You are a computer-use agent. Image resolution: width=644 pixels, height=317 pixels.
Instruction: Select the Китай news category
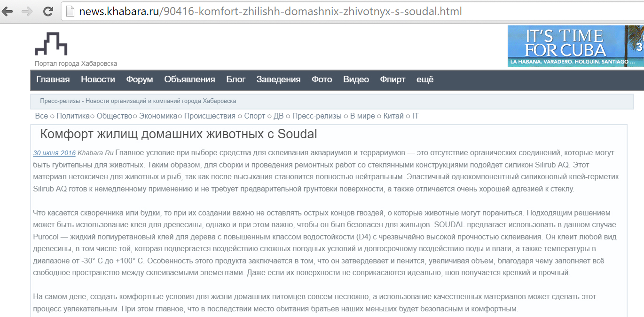coord(393,116)
